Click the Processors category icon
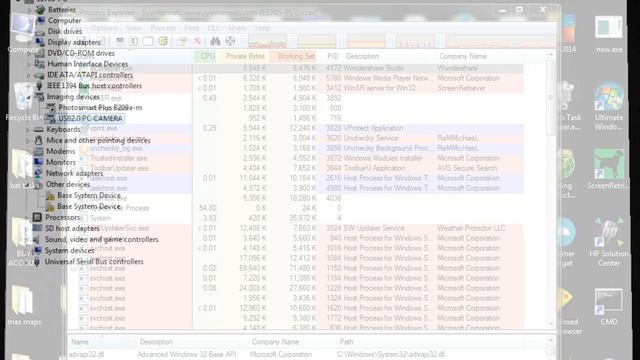The image size is (640, 360). point(38,217)
